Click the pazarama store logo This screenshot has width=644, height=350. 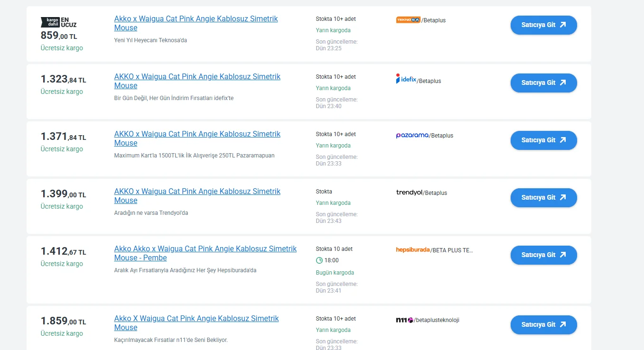pos(412,135)
